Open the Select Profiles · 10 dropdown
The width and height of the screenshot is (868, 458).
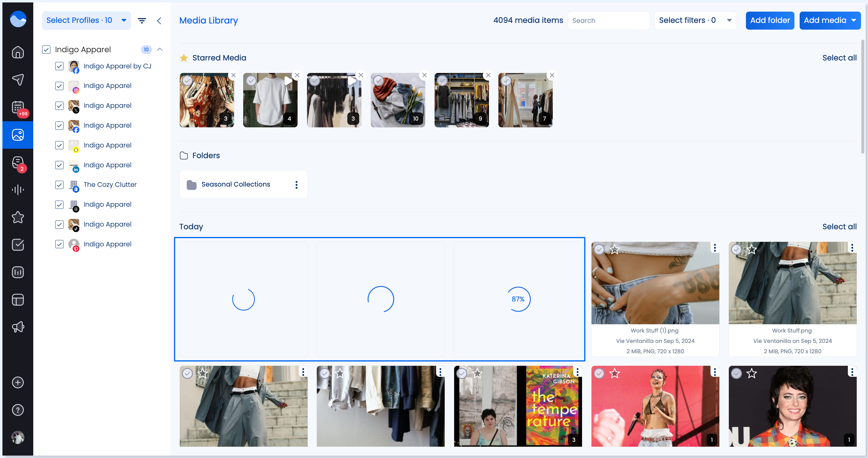click(x=86, y=20)
